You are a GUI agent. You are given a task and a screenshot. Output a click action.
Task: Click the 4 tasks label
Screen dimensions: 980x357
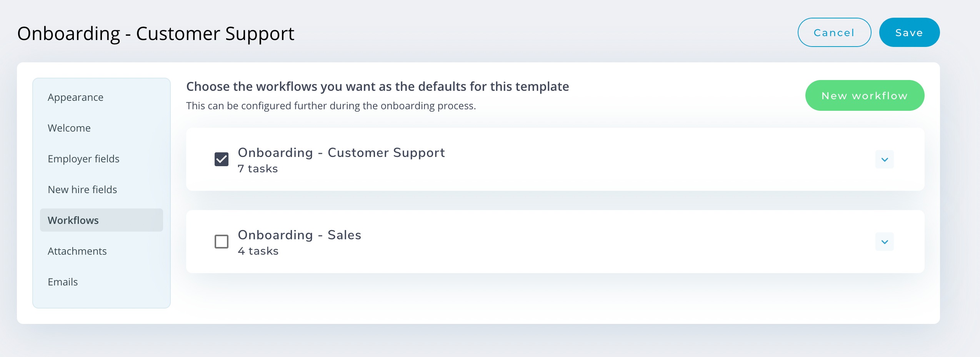pos(258,251)
